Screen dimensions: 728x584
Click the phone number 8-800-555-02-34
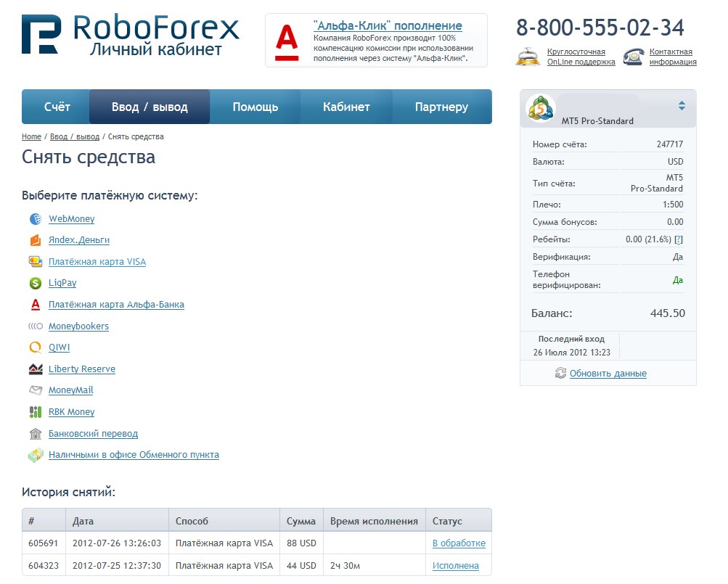point(600,28)
